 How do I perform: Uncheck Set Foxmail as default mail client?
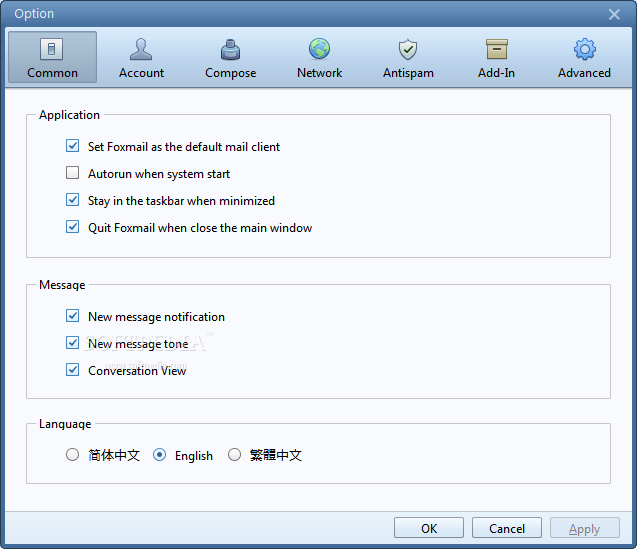click(73, 145)
